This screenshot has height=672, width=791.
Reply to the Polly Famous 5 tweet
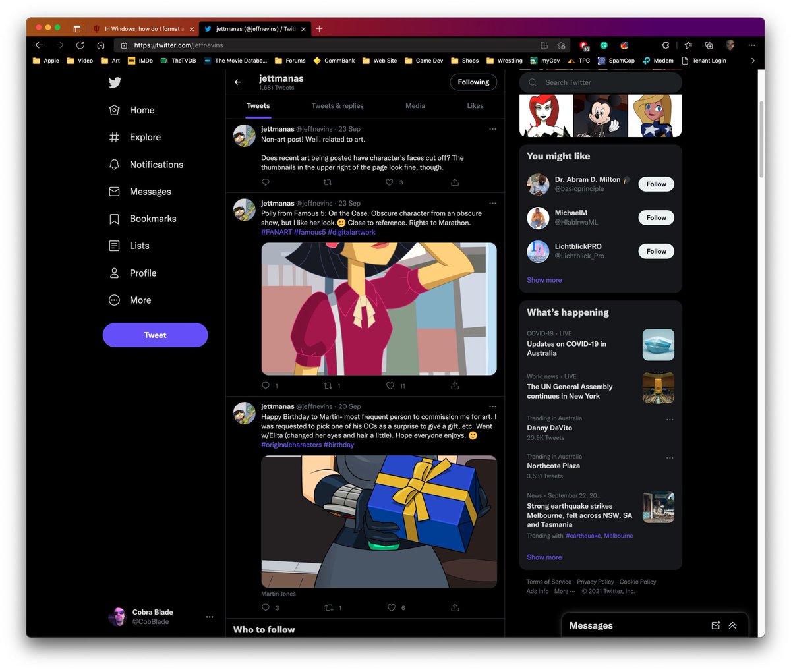(266, 385)
